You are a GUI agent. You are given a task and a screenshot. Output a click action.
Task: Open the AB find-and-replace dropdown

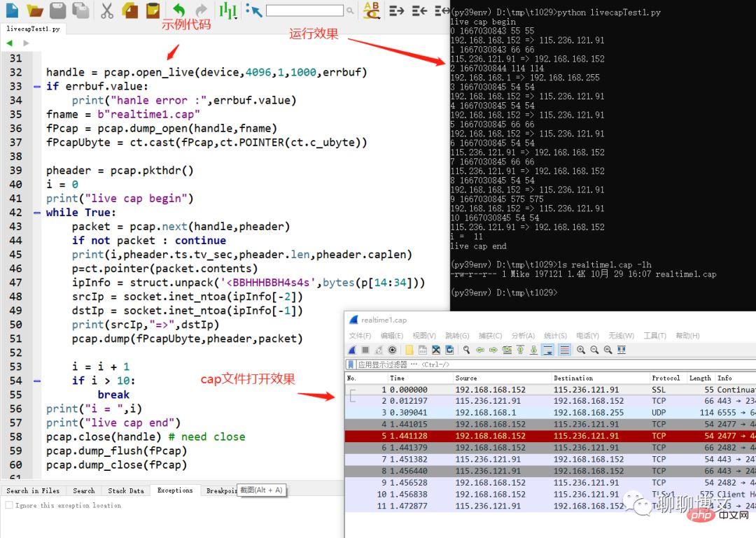click(372, 10)
